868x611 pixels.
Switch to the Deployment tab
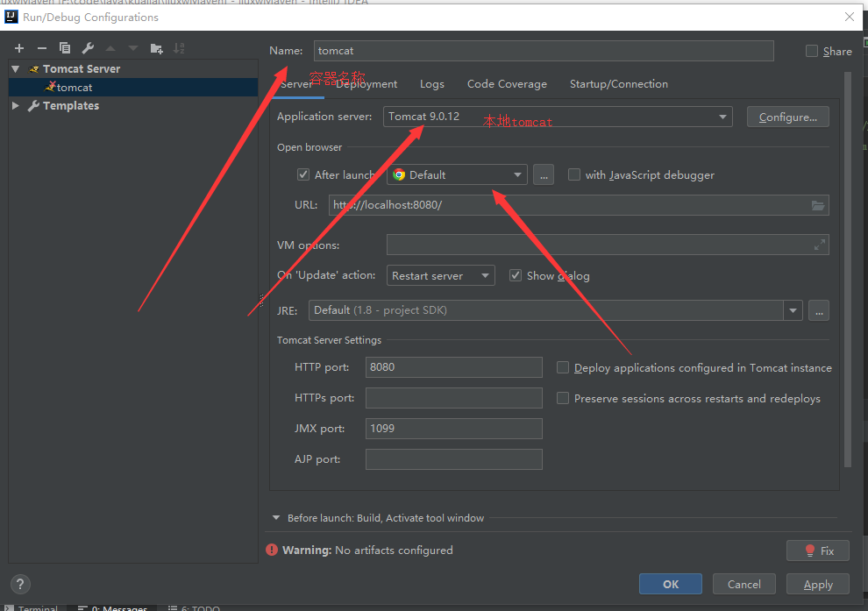[366, 84]
